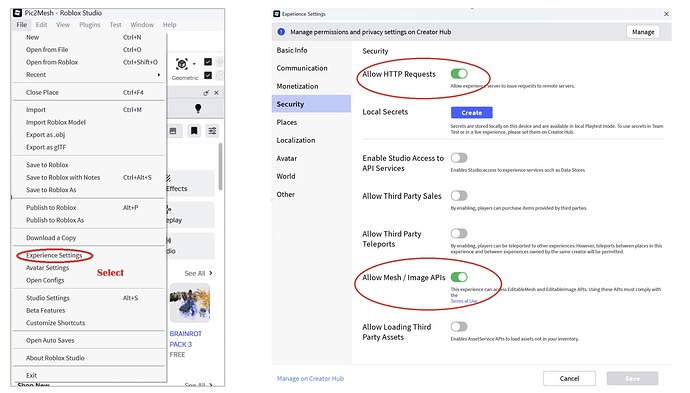Image resolution: width=690 pixels, height=393 pixels.
Task: Open the filter sliders icon in Toolbox
Action: 213,131
